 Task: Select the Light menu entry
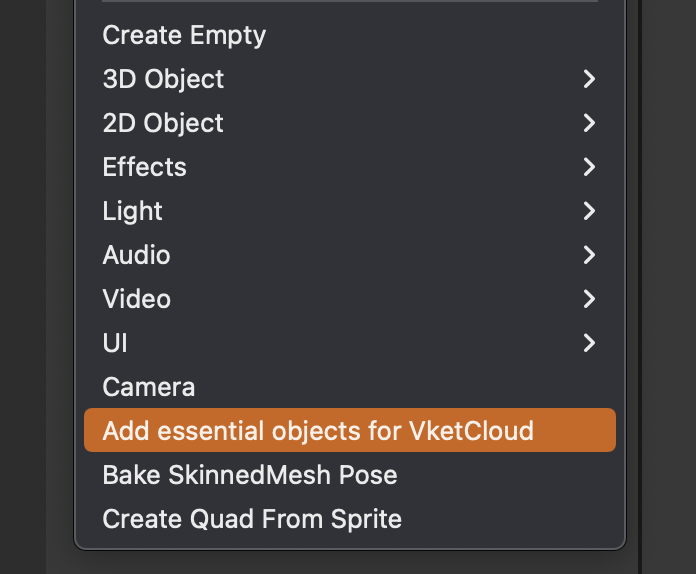350,211
